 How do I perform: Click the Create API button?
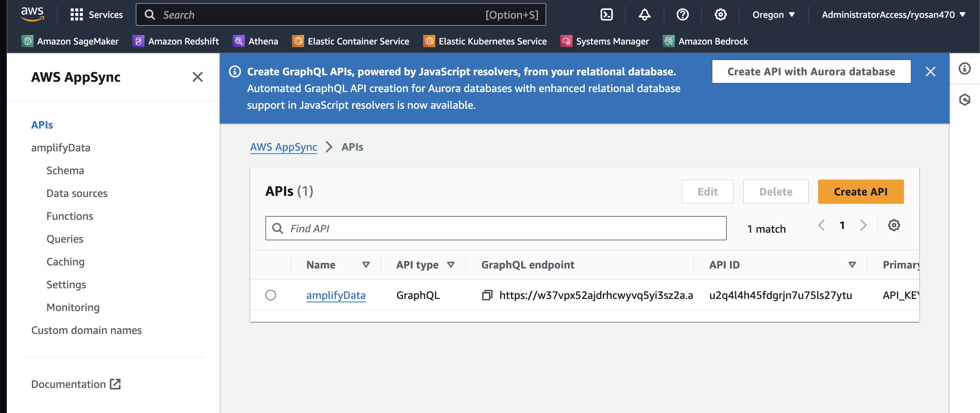(860, 191)
